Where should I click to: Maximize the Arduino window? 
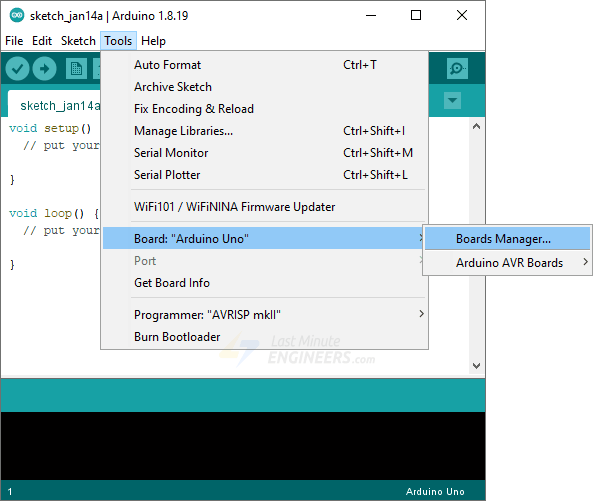click(416, 16)
